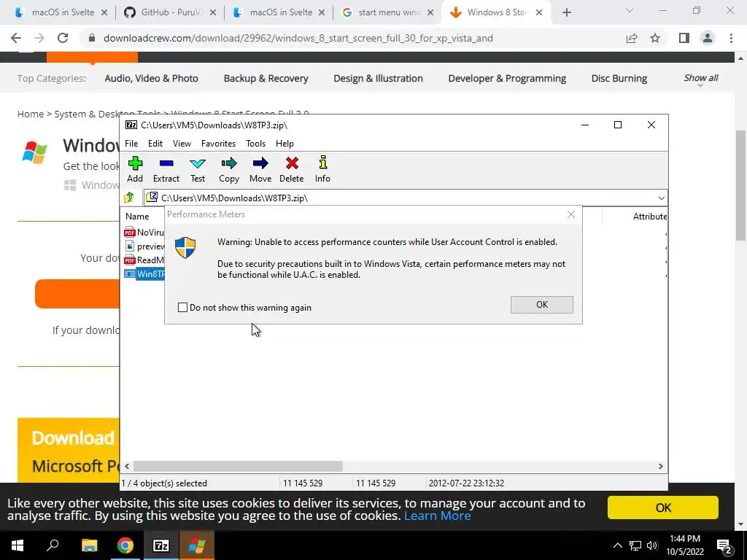Open the Chrome tab search chevron
The height and width of the screenshot is (560, 747).
[x=630, y=10]
